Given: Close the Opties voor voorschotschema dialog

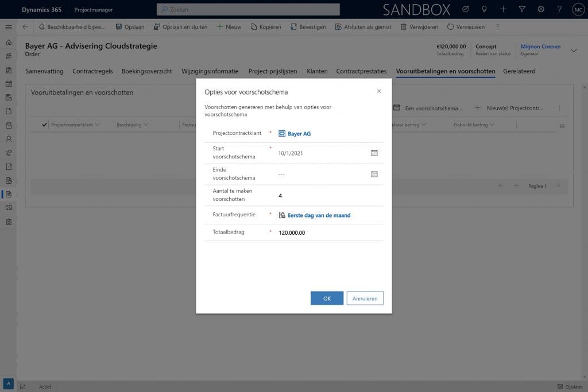Looking at the screenshot, I should click(379, 91).
